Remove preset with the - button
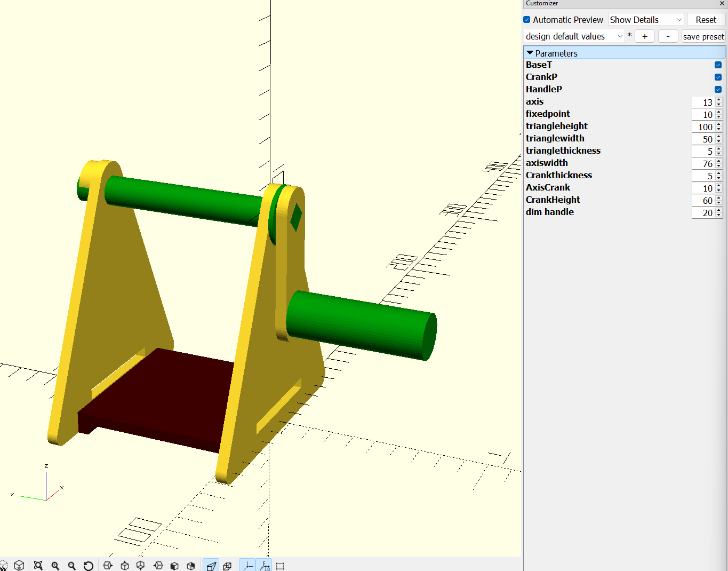The image size is (728, 571). click(668, 36)
